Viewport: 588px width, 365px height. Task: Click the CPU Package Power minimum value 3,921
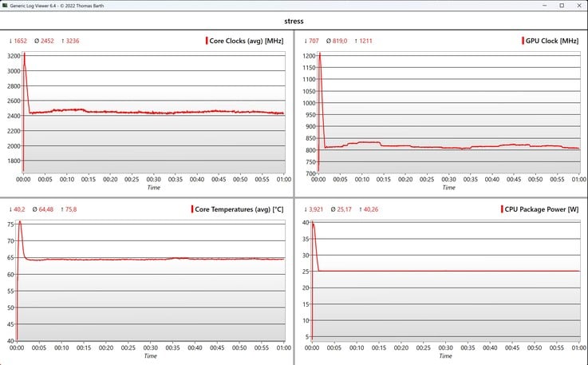[316, 209]
